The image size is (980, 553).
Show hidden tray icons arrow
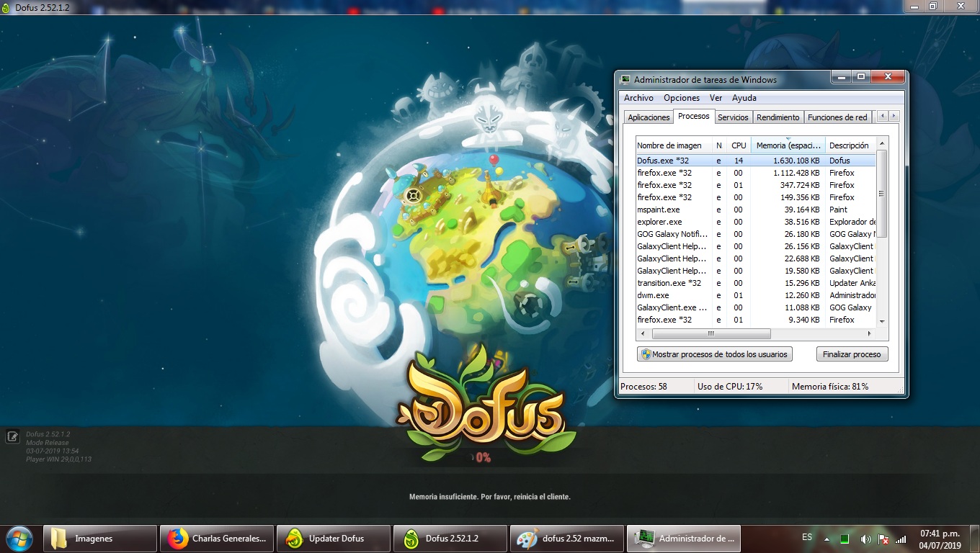point(827,539)
